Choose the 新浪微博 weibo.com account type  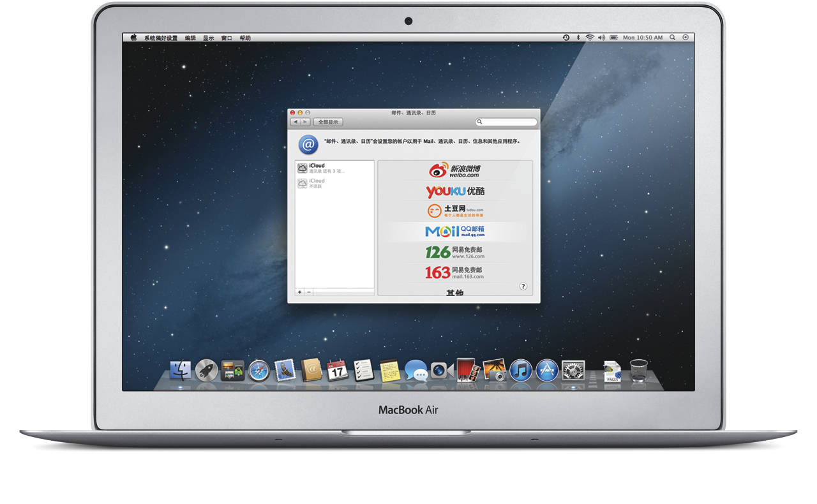pyautogui.click(x=455, y=170)
